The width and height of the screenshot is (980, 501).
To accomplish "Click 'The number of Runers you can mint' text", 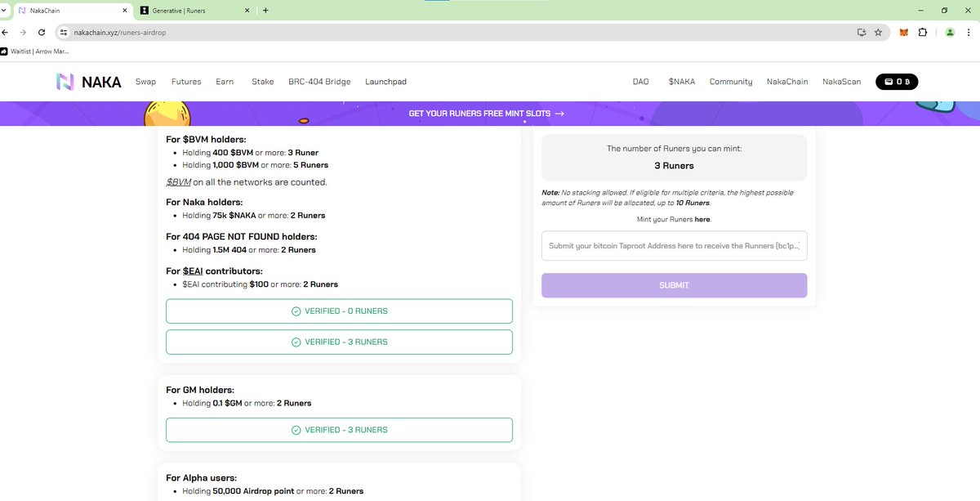I will point(675,149).
